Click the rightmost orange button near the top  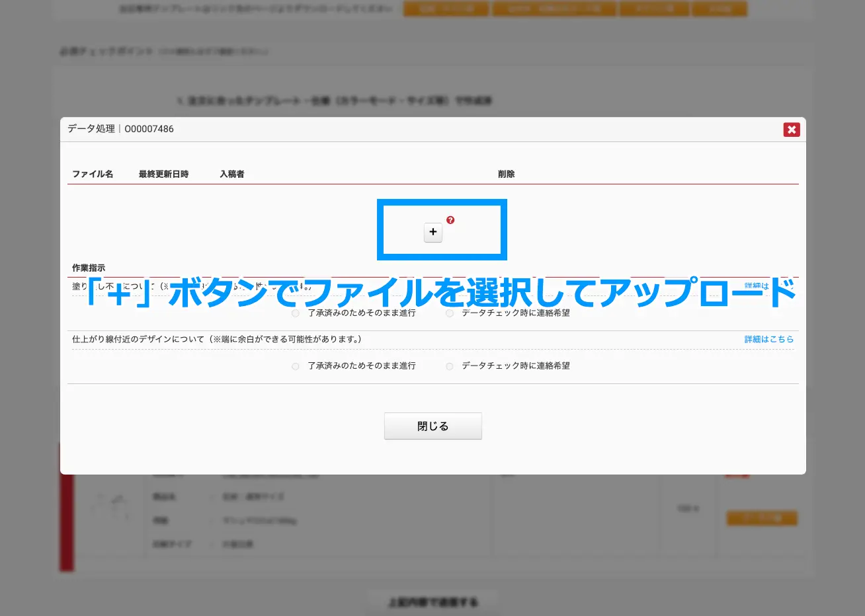click(x=720, y=9)
